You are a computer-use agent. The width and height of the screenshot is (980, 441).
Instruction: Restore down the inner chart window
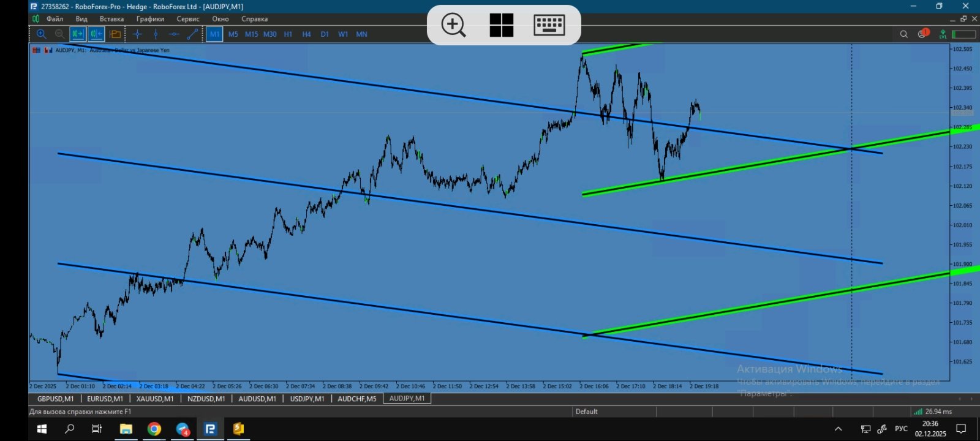click(x=963, y=19)
